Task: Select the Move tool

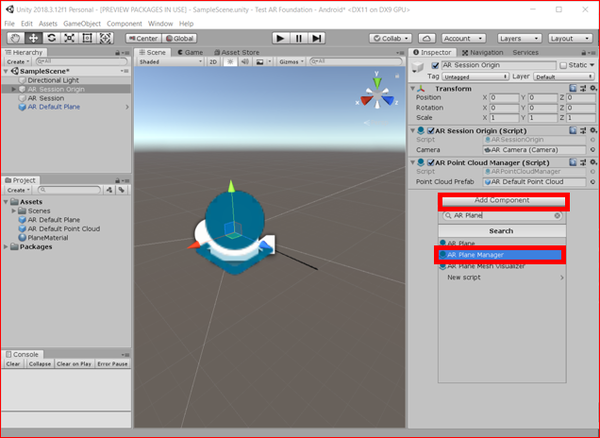Action: point(34,38)
